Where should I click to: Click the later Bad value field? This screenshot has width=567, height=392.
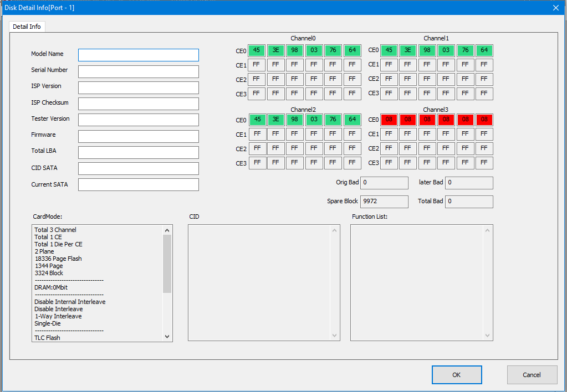469,183
